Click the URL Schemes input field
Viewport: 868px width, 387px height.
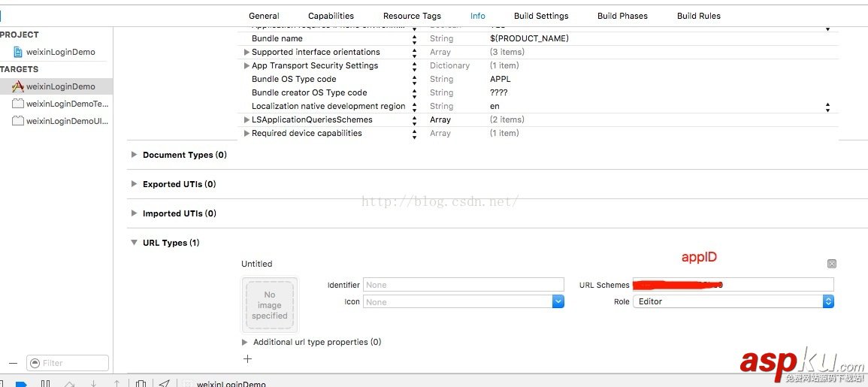[733, 285]
